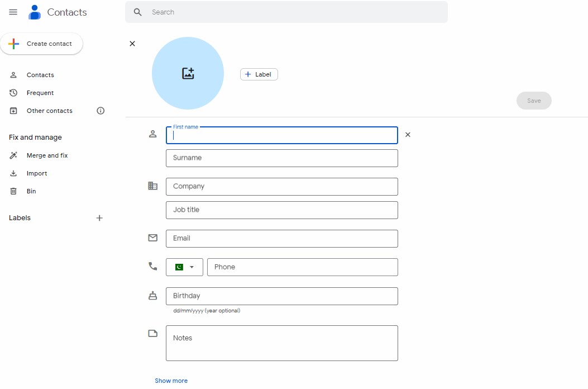Add a new label with plus icon

coord(99,218)
